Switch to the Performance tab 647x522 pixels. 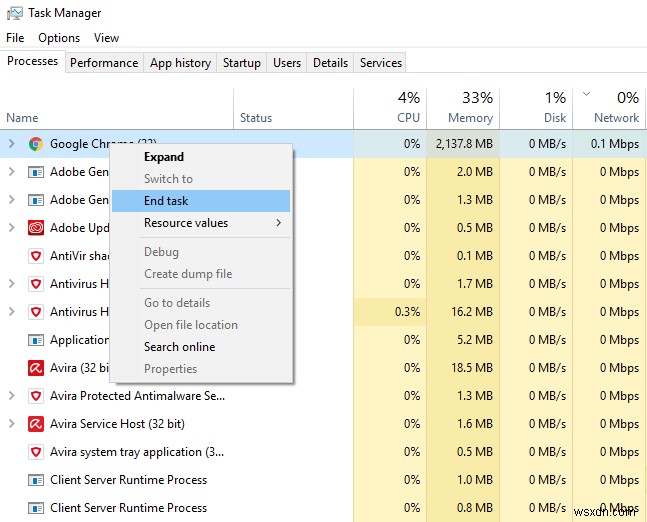[x=104, y=63]
